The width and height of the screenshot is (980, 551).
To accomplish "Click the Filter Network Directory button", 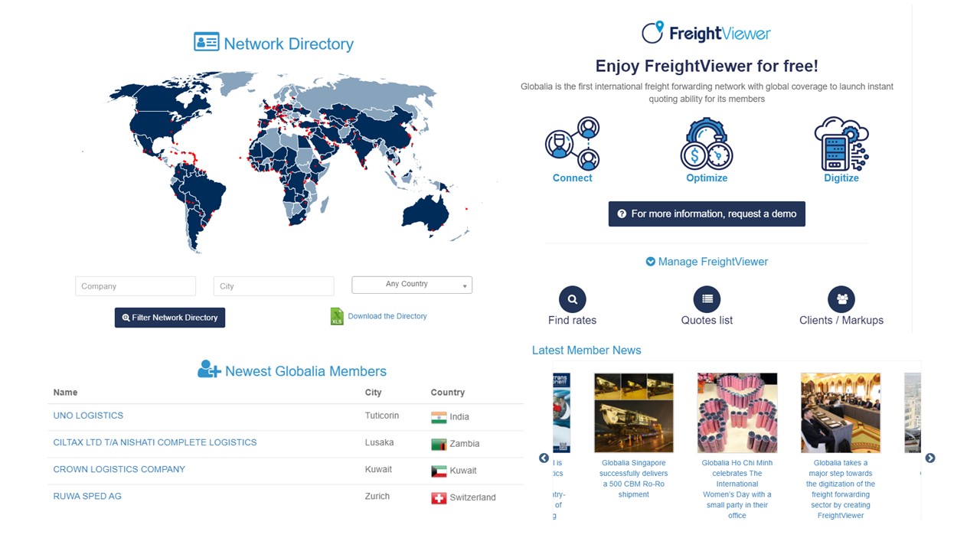I will (169, 317).
